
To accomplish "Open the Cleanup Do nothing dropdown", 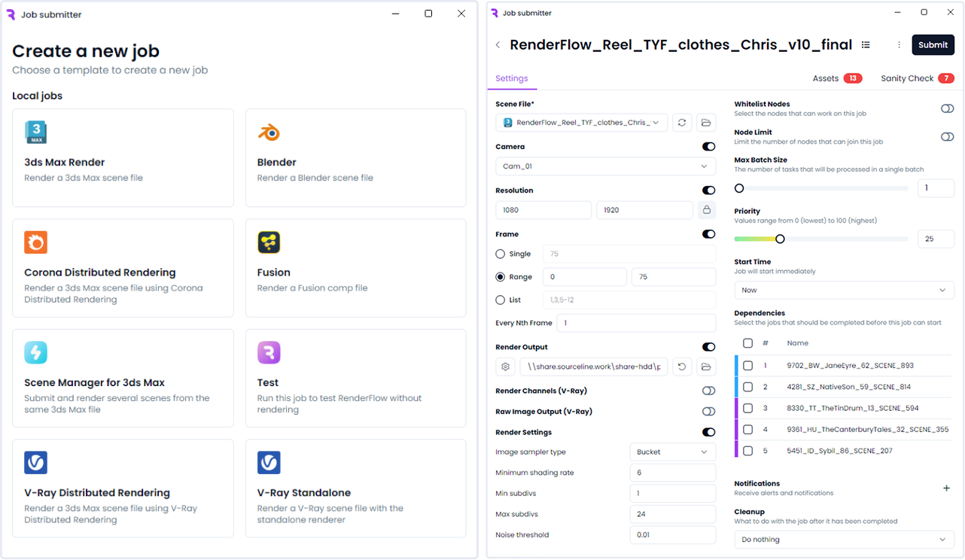I will 845,540.
